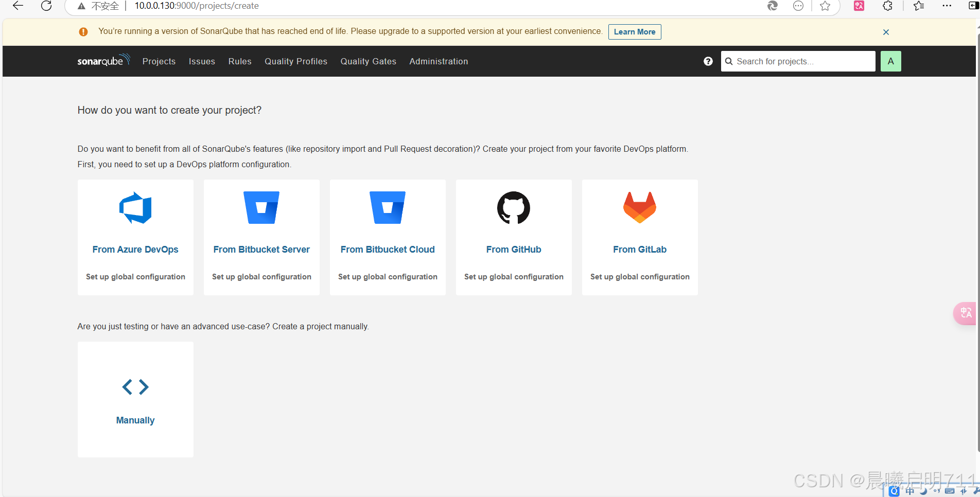The width and height of the screenshot is (980, 497).
Task: Click the Learn More button
Action: coord(635,32)
